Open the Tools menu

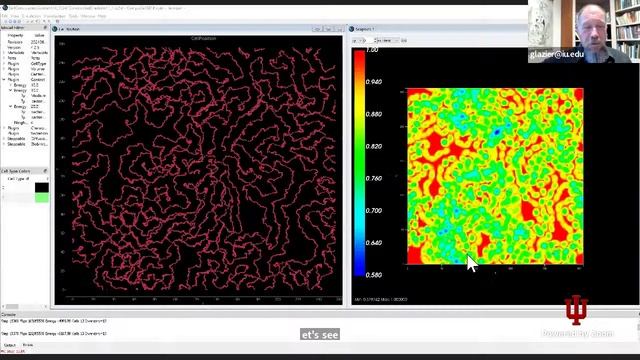point(73,16)
